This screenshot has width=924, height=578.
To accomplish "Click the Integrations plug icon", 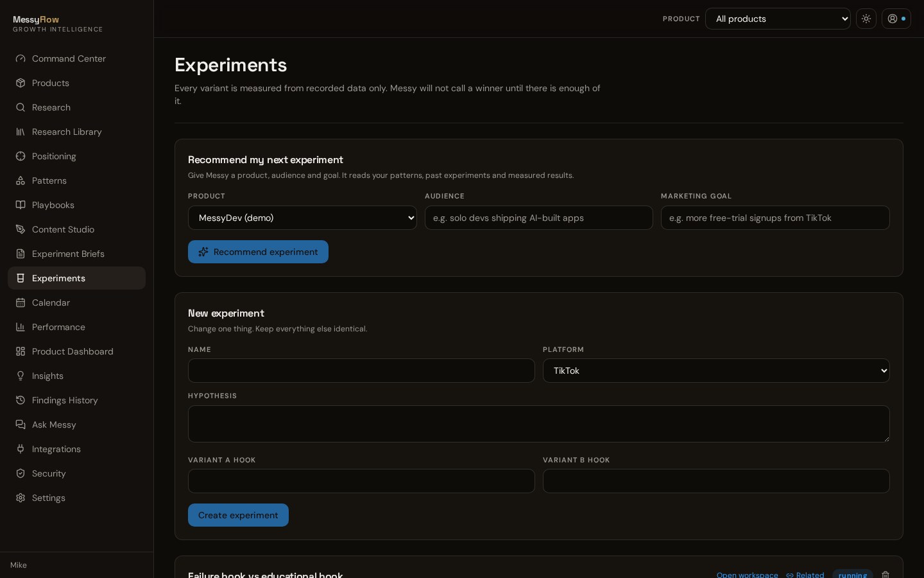I will [21, 449].
